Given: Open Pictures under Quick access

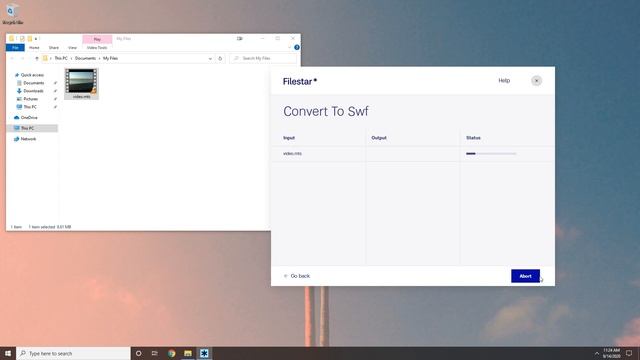Looking at the screenshot, I should coord(30,99).
